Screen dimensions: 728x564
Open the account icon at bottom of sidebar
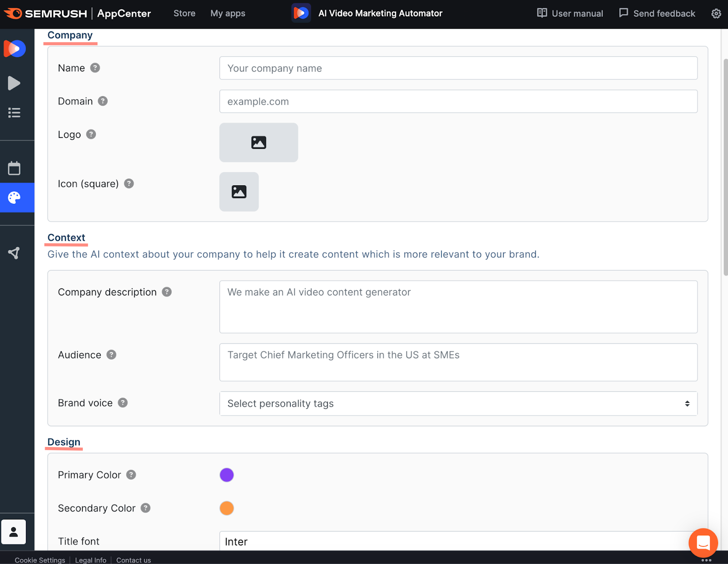click(14, 531)
